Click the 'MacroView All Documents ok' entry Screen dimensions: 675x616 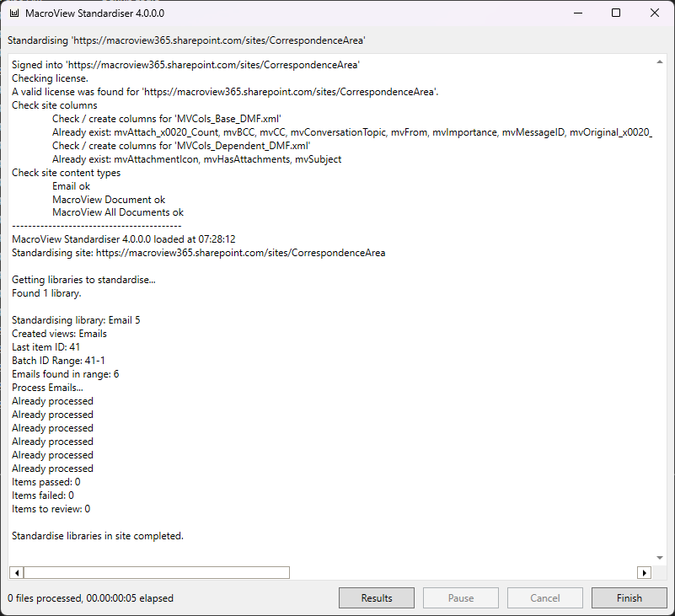point(118,212)
